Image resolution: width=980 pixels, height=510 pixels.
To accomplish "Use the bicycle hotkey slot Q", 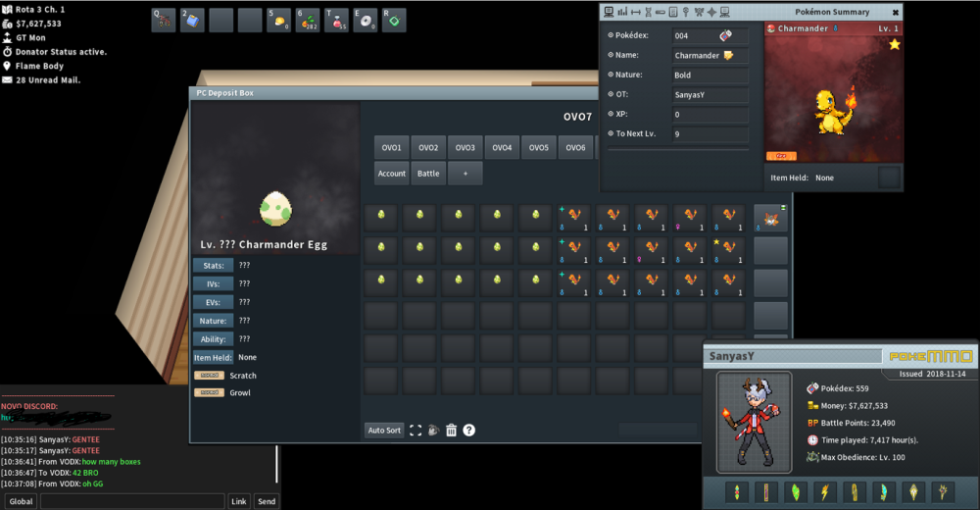I will coord(163,20).
